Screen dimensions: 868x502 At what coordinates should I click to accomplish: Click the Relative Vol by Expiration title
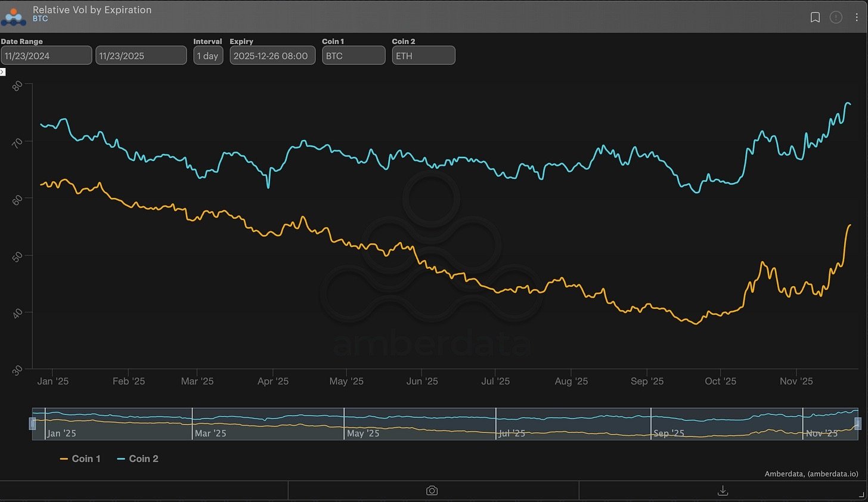pos(92,10)
